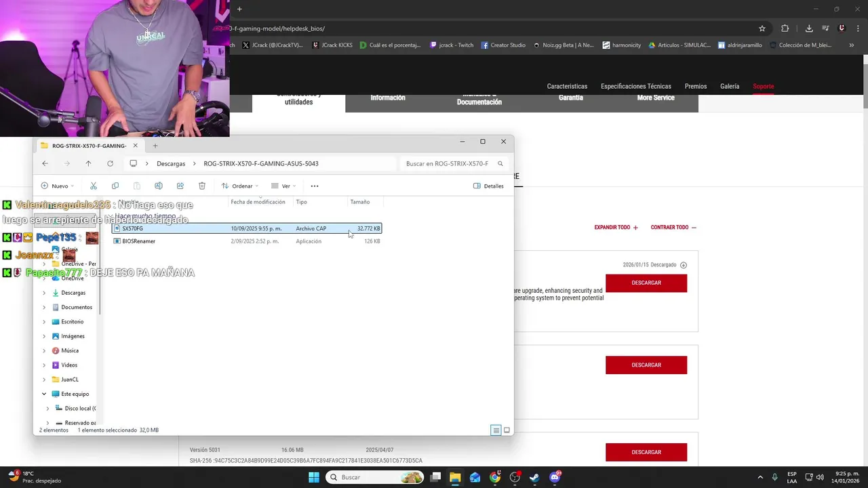Open the Creator Studio bookmark
This screenshot has width=868, height=488.
click(x=503, y=45)
